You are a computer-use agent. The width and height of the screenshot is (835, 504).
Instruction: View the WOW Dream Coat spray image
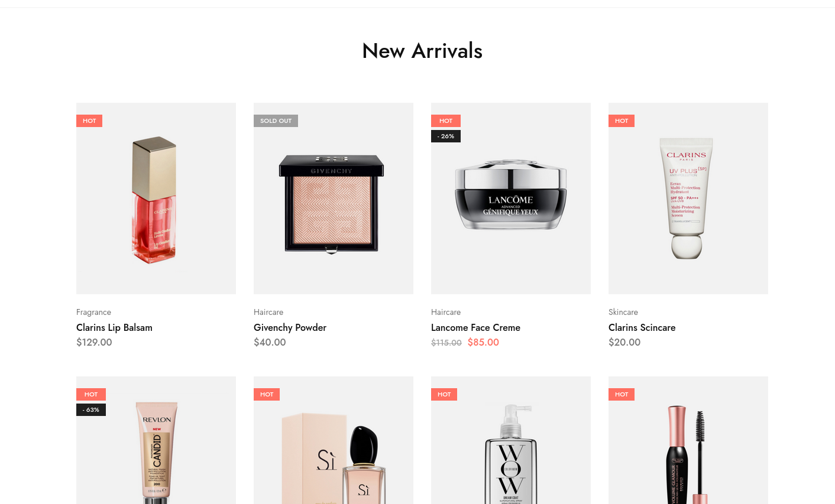click(511, 440)
